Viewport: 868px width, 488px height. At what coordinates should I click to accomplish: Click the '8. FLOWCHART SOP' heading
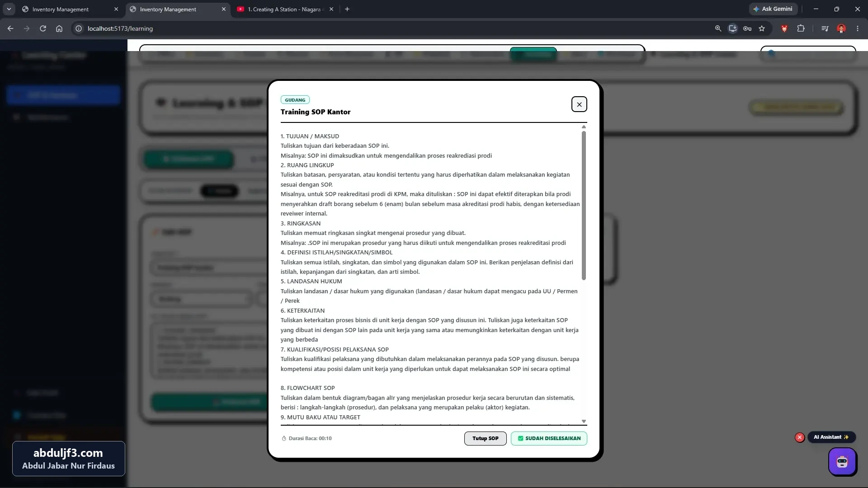pos(307,388)
